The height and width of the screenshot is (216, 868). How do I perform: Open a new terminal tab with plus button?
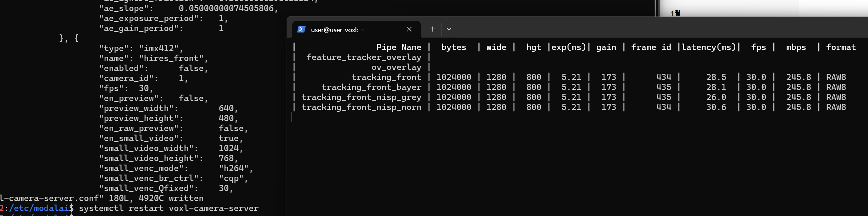pyautogui.click(x=433, y=29)
